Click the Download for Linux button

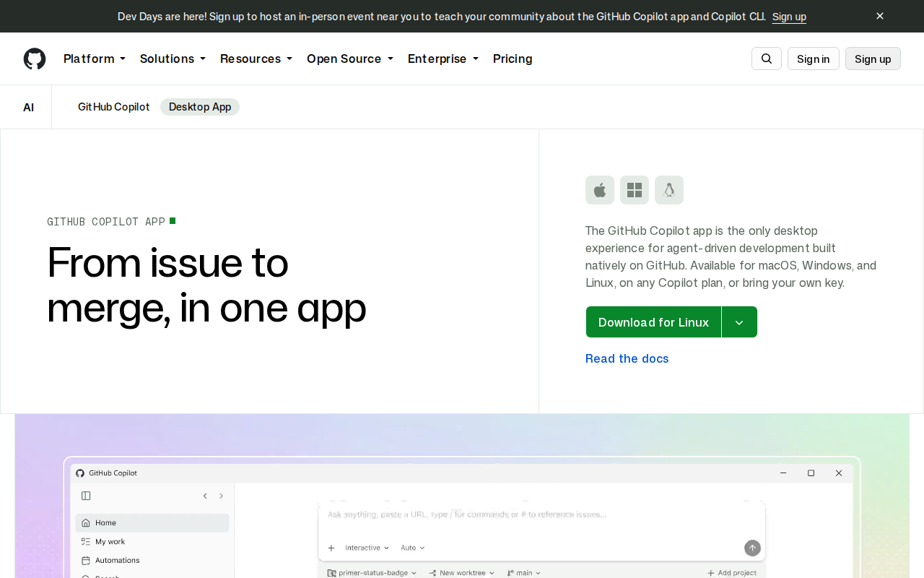point(653,322)
